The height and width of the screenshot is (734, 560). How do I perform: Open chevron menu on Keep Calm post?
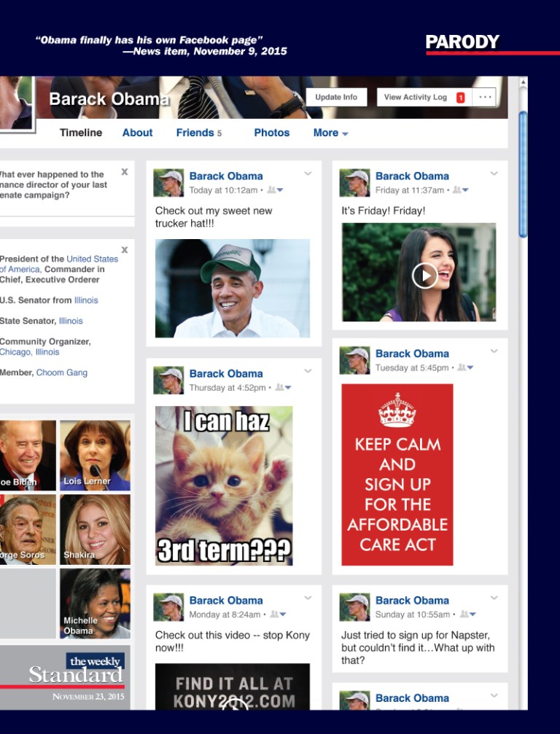pos(494,351)
